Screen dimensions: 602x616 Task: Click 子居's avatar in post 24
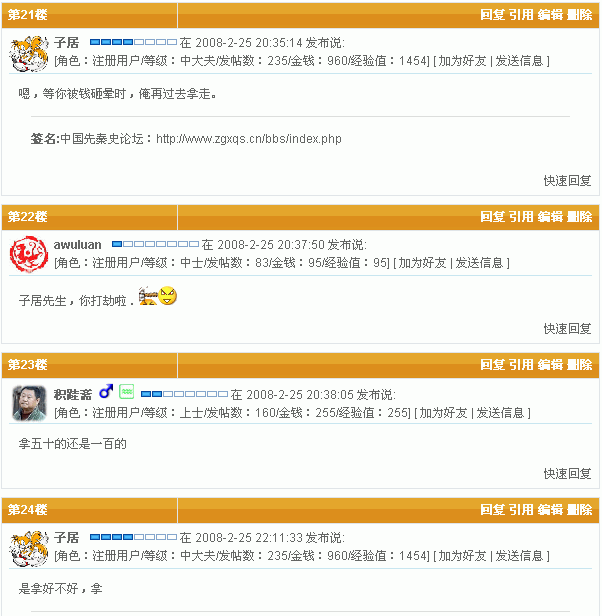click(29, 548)
